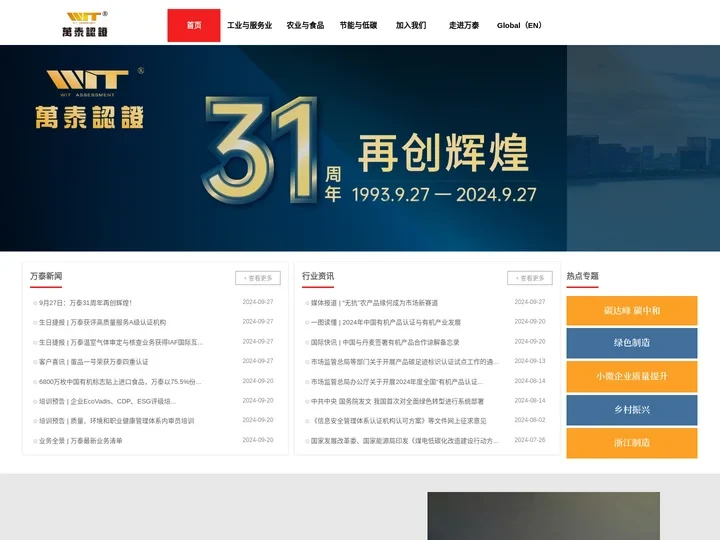Click the WIT 萬泰認證 logo in header
Screen dimensions: 720x540
(85, 24)
